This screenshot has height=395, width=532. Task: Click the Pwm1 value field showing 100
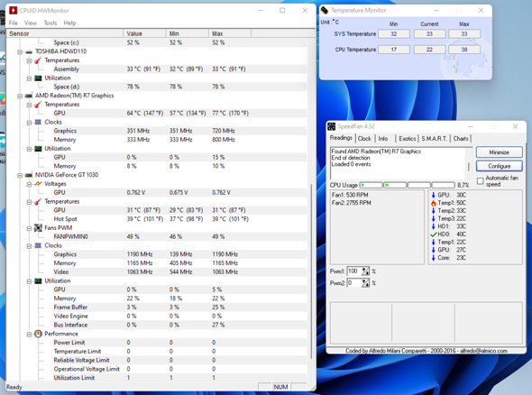[x=353, y=271]
